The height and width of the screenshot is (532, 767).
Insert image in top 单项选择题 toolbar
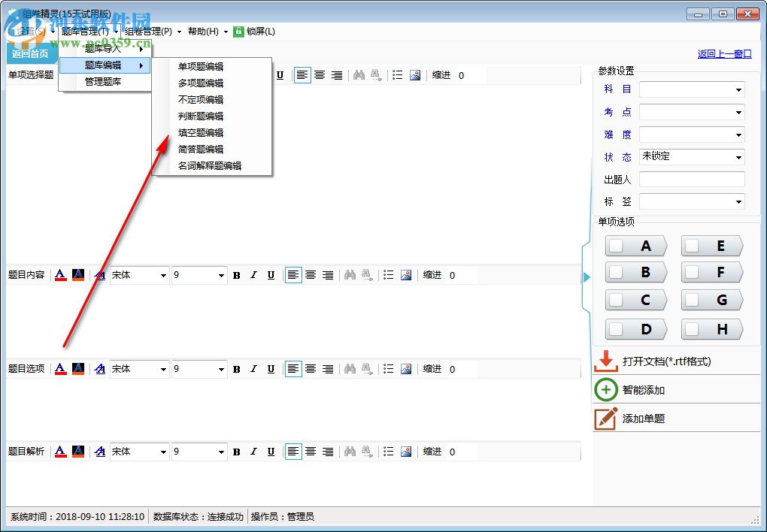(x=415, y=75)
